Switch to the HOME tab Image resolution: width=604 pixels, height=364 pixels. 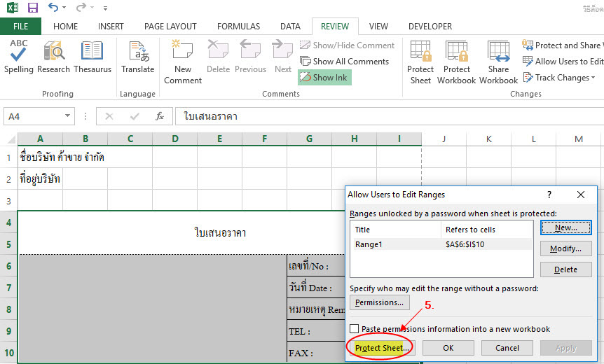point(65,26)
